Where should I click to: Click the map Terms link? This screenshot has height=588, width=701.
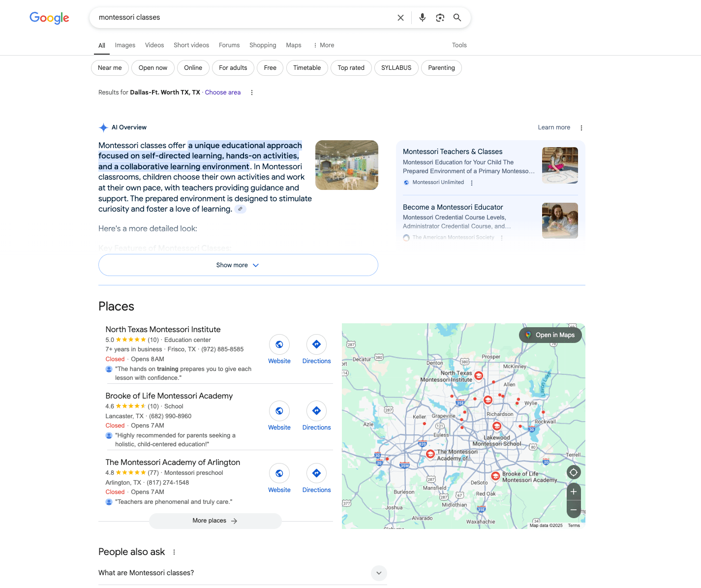click(574, 526)
